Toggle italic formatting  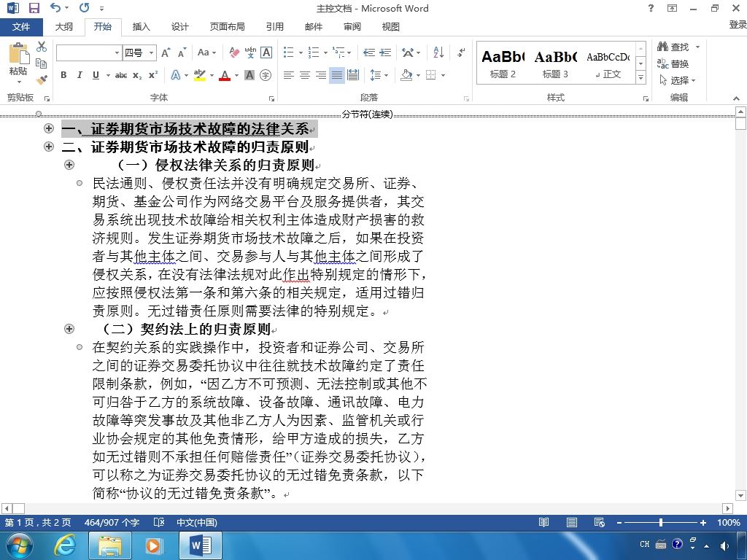point(80,75)
